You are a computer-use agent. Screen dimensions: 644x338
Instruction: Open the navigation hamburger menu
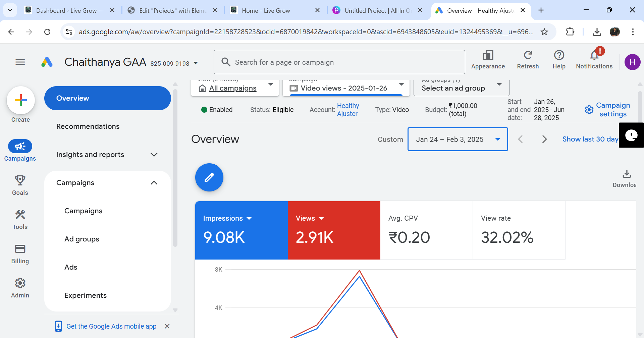tap(19, 62)
